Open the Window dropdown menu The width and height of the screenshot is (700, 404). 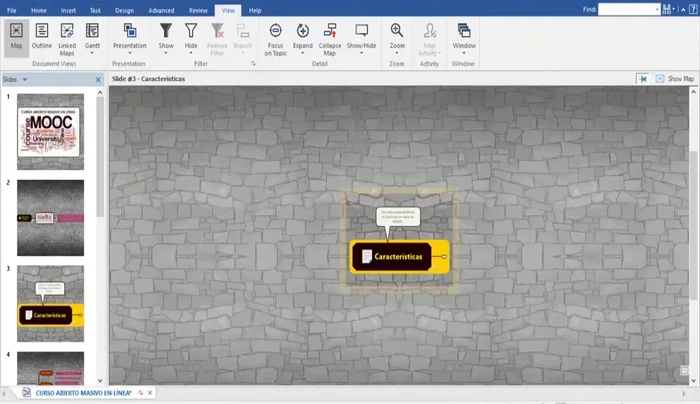(x=464, y=53)
